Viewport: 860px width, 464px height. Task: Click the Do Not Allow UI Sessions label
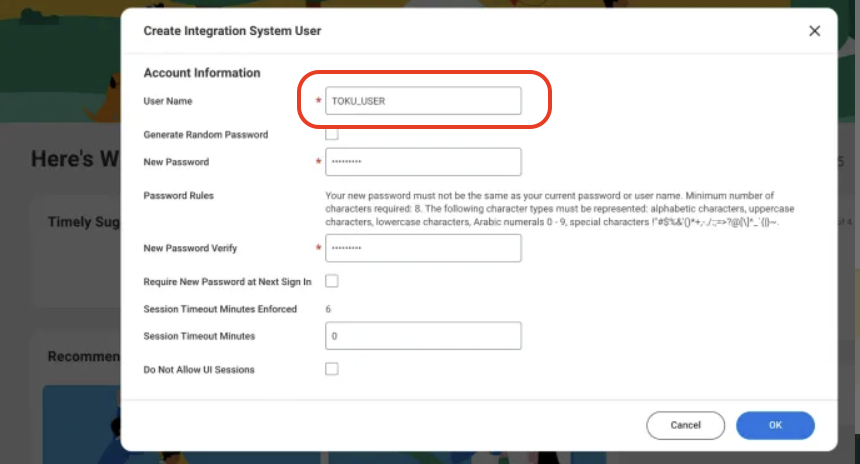point(199,370)
